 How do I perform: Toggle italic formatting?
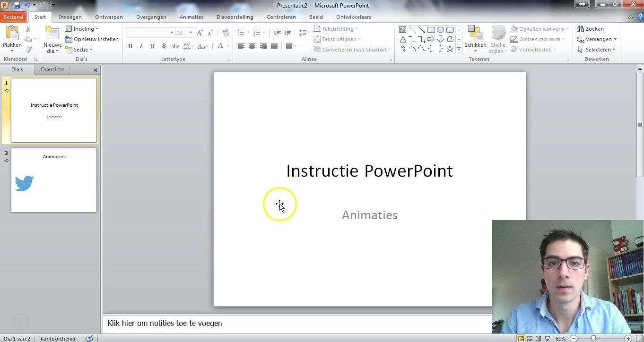click(x=141, y=46)
